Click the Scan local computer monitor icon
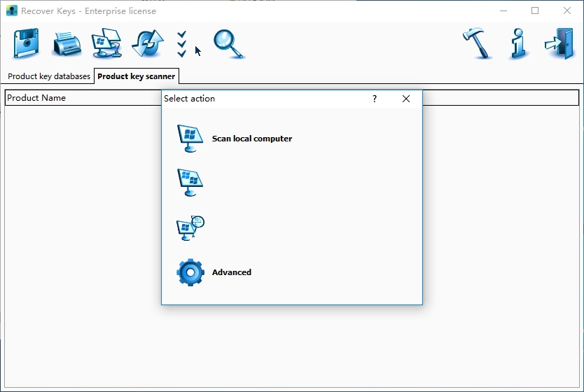 [x=190, y=139]
